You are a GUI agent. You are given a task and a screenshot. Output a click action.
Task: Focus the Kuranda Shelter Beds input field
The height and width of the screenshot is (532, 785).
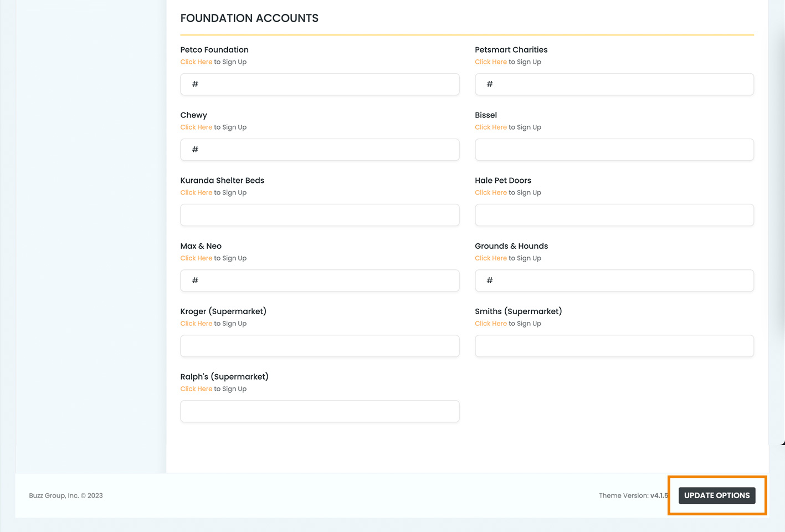tap(320, 215)
